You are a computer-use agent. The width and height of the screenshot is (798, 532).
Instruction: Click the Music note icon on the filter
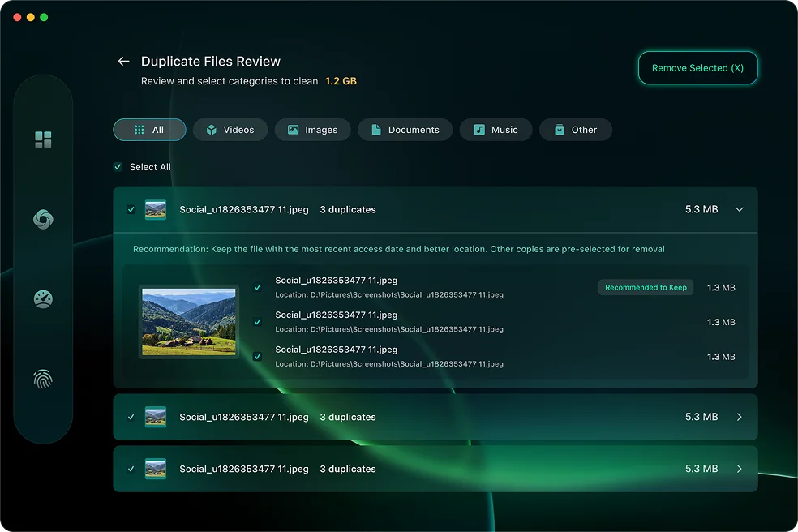[478, 130]
